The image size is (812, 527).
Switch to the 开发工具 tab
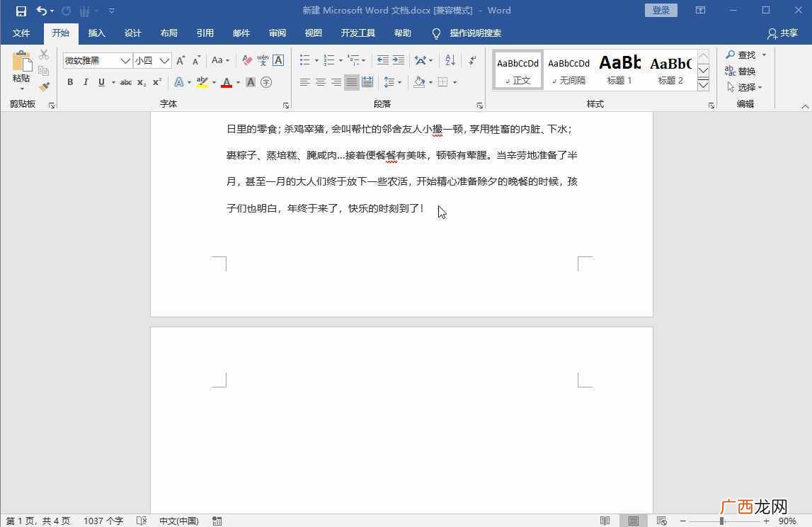358,33
